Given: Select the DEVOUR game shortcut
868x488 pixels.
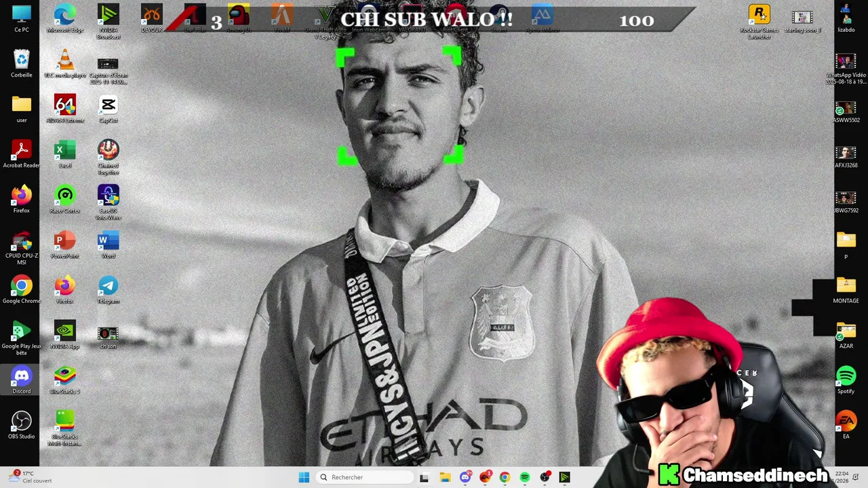Looking at the screenshot, I should click(x=152, y=18).
